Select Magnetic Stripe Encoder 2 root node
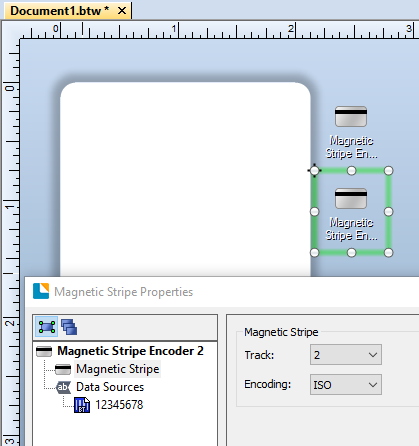 [x=130, y=351]
